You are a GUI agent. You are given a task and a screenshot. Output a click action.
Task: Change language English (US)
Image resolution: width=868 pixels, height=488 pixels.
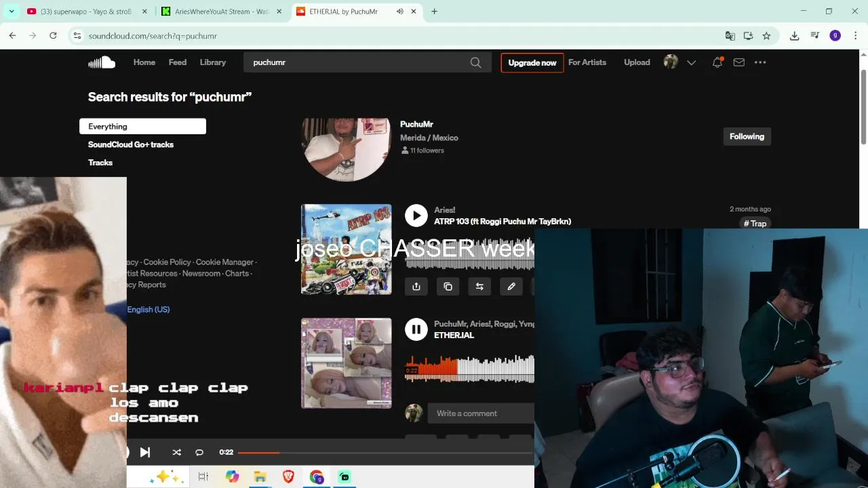[149, 310]
